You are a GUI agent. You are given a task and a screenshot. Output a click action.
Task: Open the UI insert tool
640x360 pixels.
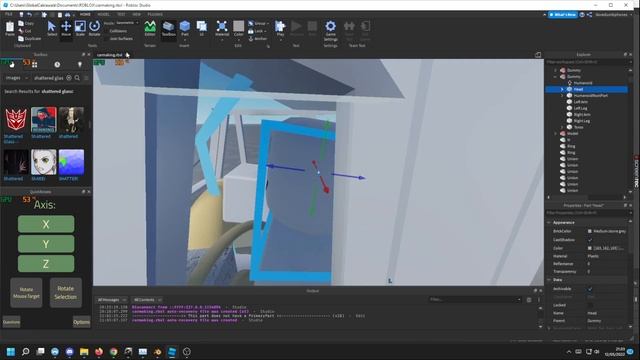tap(202, 27)
